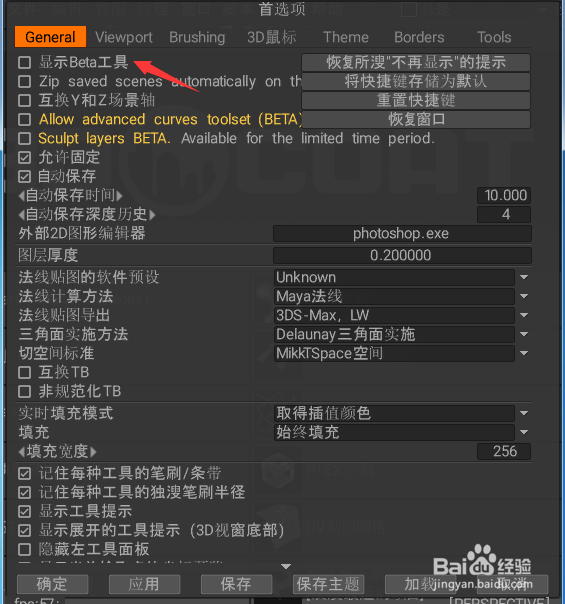Toggle the 自动保存 checkbox off
Viewport: 565px width, 604px height.
click(x=25, y=176)
